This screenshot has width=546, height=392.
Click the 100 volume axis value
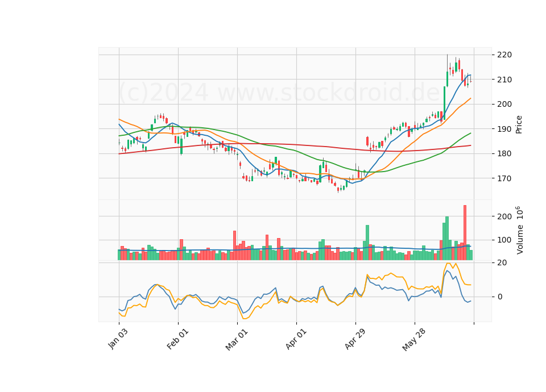click(504, 240)
